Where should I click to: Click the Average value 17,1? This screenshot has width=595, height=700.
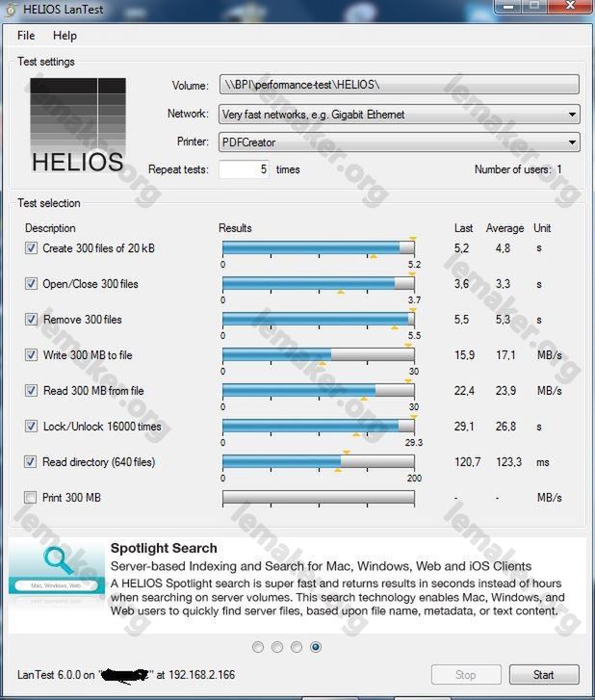[505, 355]
